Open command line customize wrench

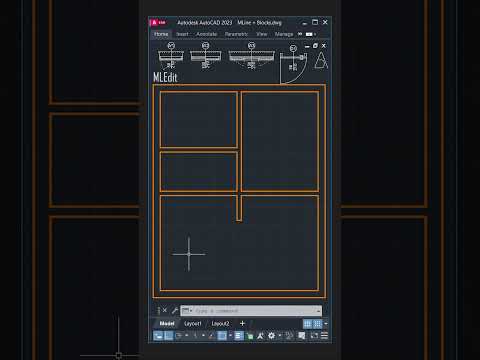coord(175,311)
